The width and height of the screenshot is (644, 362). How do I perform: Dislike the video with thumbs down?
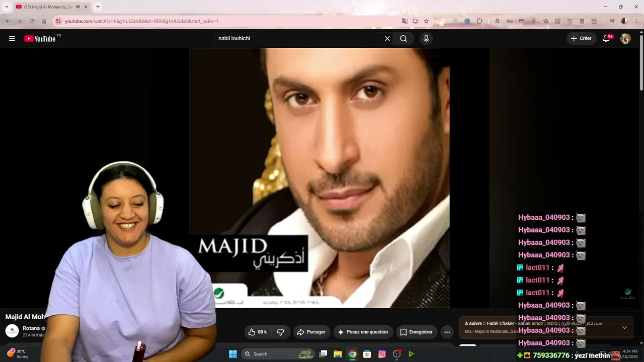coord(280,332)
